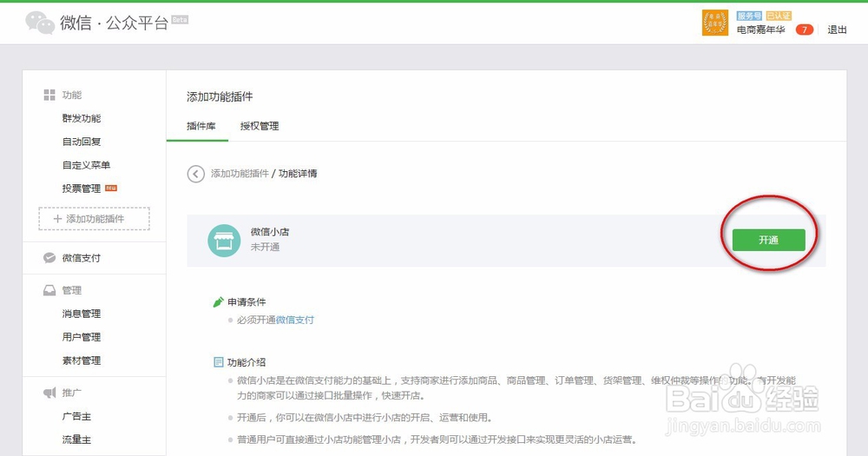Click the 微信小店 shop icon
868x456 pixels.
224,241
